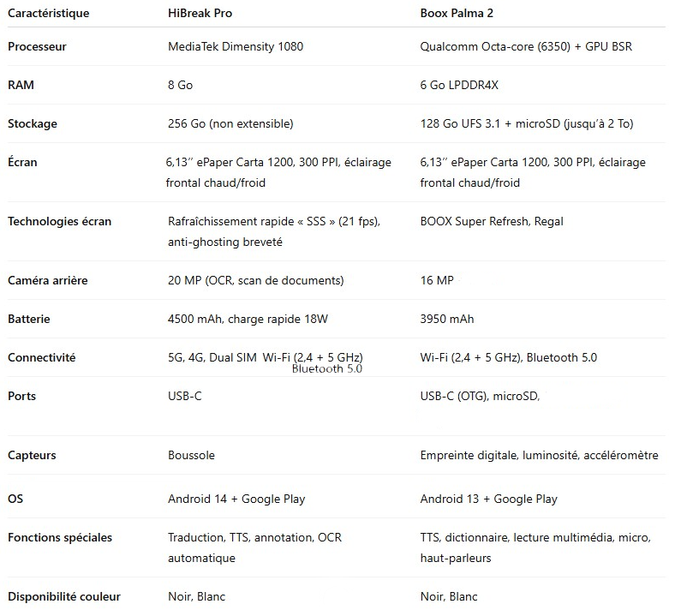Click the "MediaTek Dimensity 1080" cell
Viewport: 675px width, 616px height.
click(x=236, y=46)
